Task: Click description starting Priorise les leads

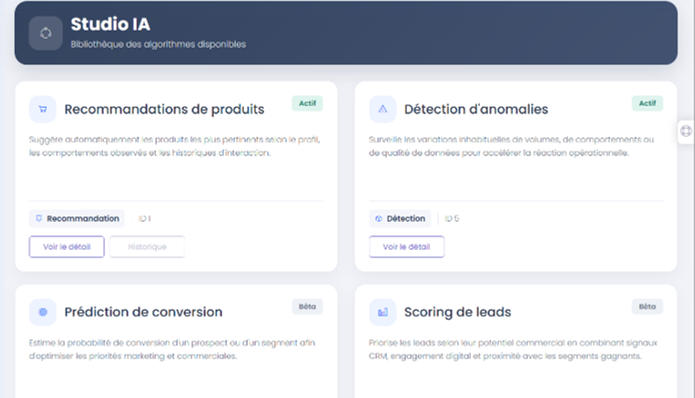Action: pyautogui.click(x=513, y=349)
